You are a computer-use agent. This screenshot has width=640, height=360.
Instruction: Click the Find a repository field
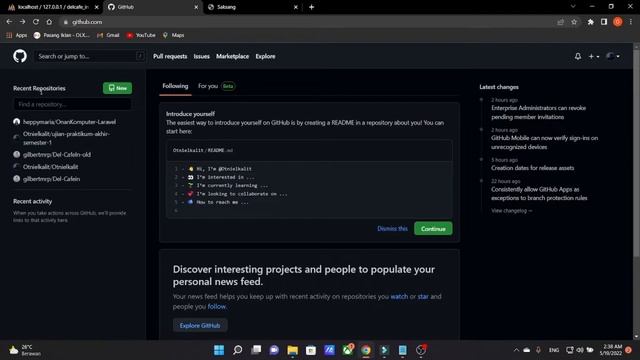(73, 104)
